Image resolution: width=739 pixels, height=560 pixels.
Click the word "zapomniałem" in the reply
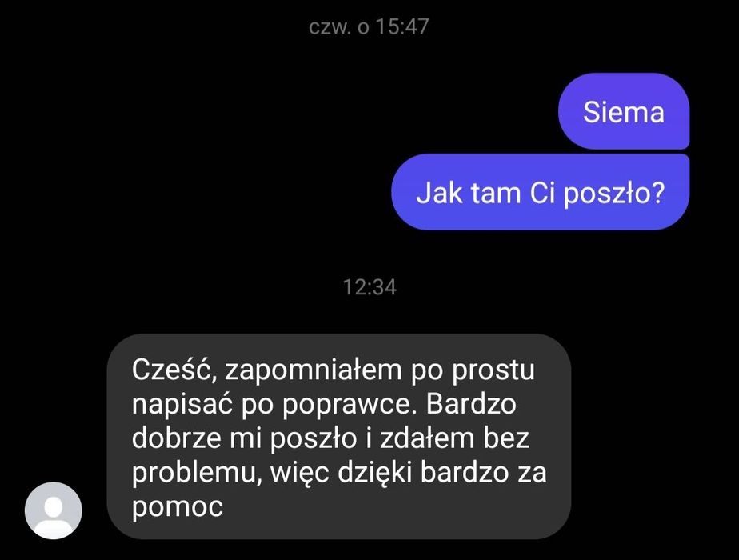[x=314, y=371]
